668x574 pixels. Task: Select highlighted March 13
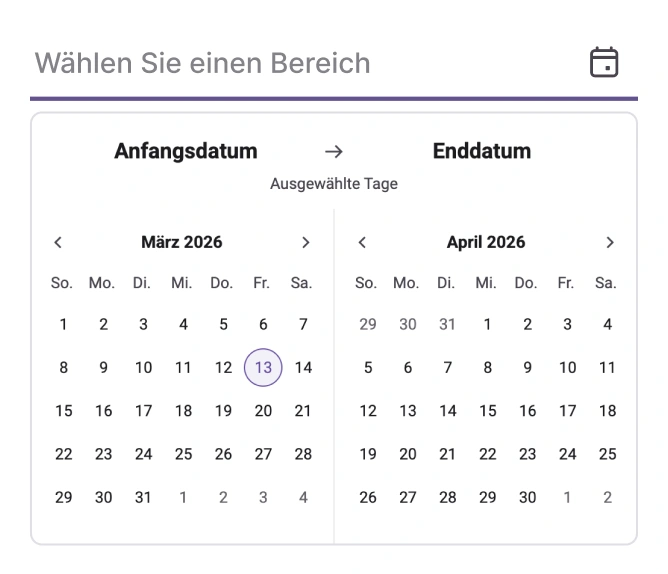coord(263,367)
